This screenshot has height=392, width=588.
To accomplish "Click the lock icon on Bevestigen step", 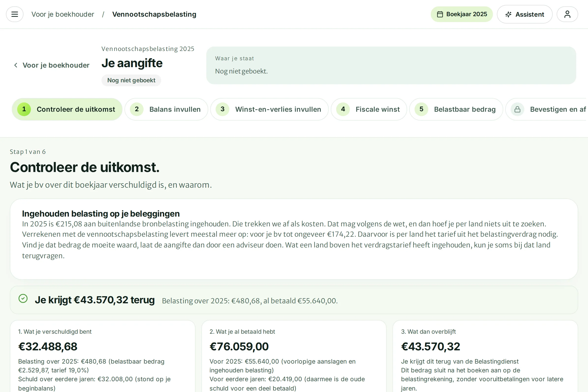I will [x=517, y=109].
